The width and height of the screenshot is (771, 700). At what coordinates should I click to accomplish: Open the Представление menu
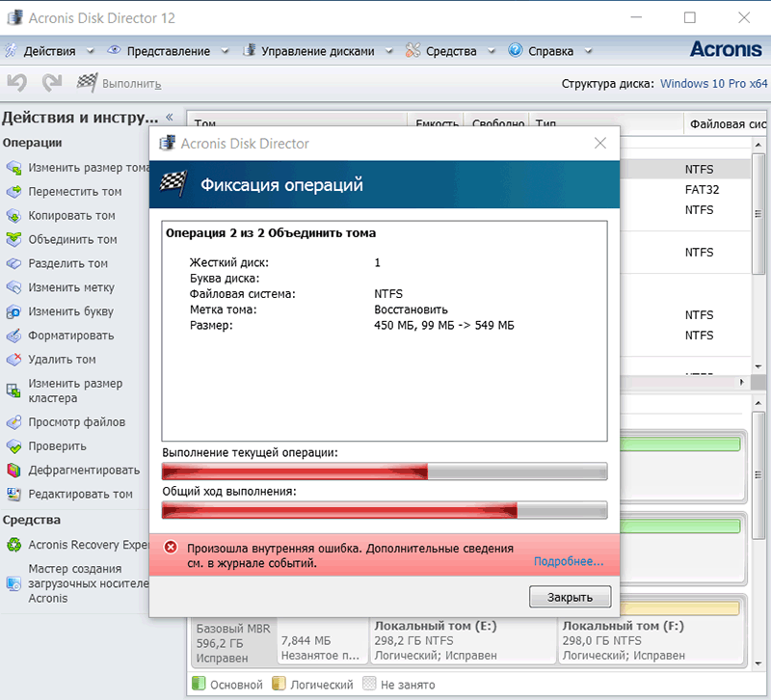click(169, 51)
